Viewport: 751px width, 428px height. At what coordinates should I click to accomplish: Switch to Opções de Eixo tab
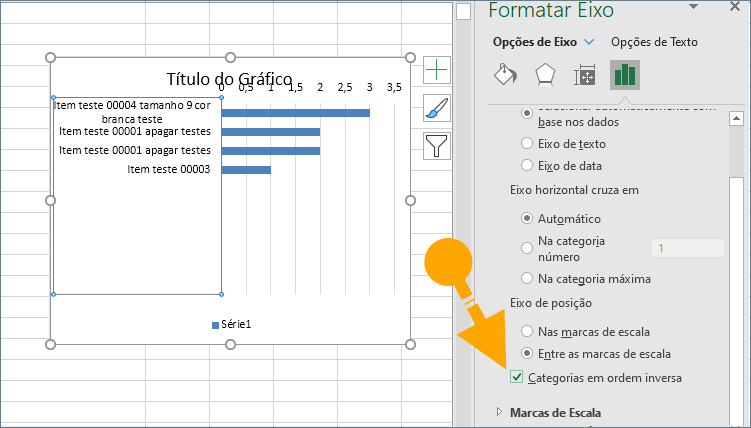pyautogui.click(x=535, y=42)
